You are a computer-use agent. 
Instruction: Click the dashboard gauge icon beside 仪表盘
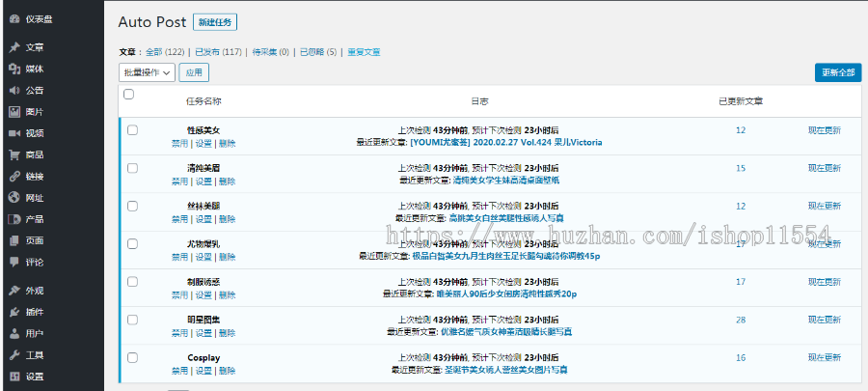pos(14,19)
